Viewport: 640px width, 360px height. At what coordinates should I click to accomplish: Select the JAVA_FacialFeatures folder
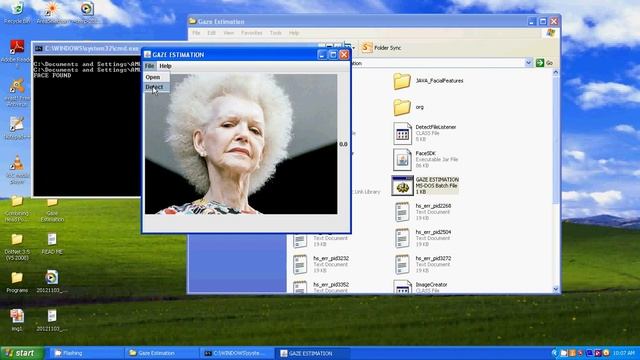click(x=429, y=81)
